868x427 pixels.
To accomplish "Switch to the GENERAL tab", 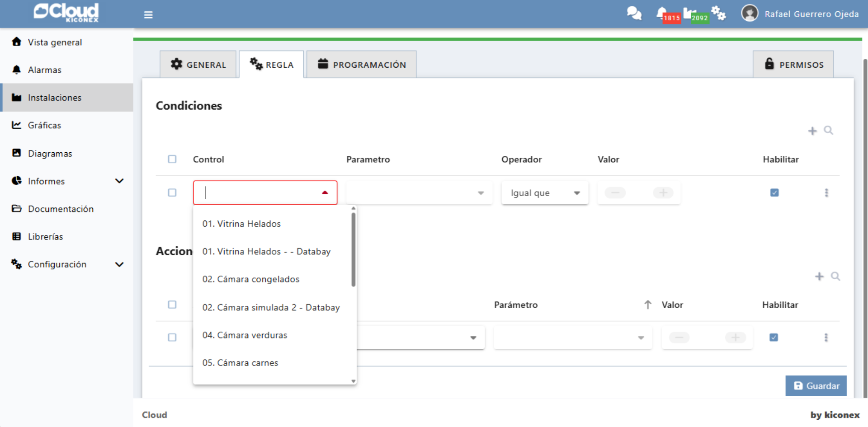I will click(x=198, y=65).
